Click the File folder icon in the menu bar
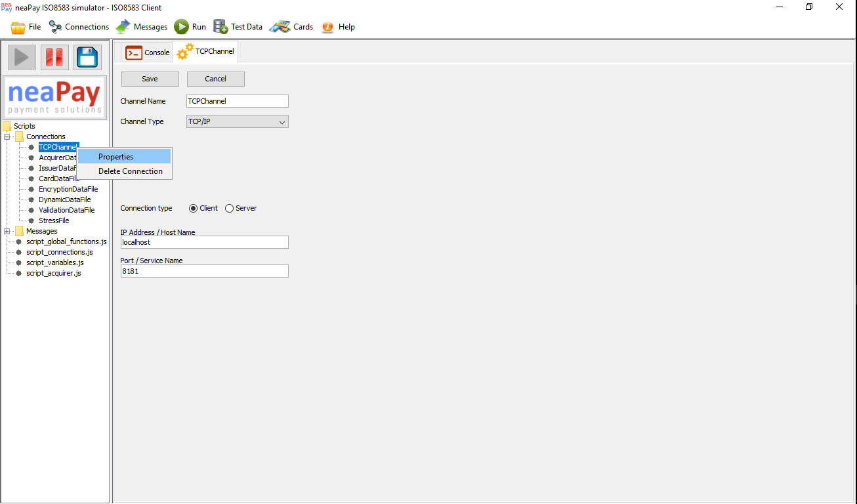 [x=18, y=28]
